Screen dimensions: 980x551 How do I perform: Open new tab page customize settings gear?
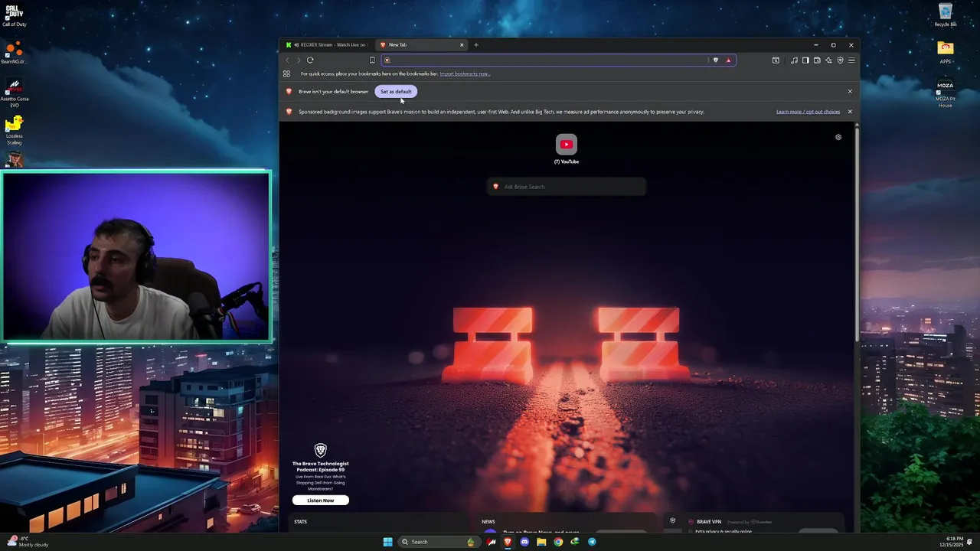coord(838,137)
